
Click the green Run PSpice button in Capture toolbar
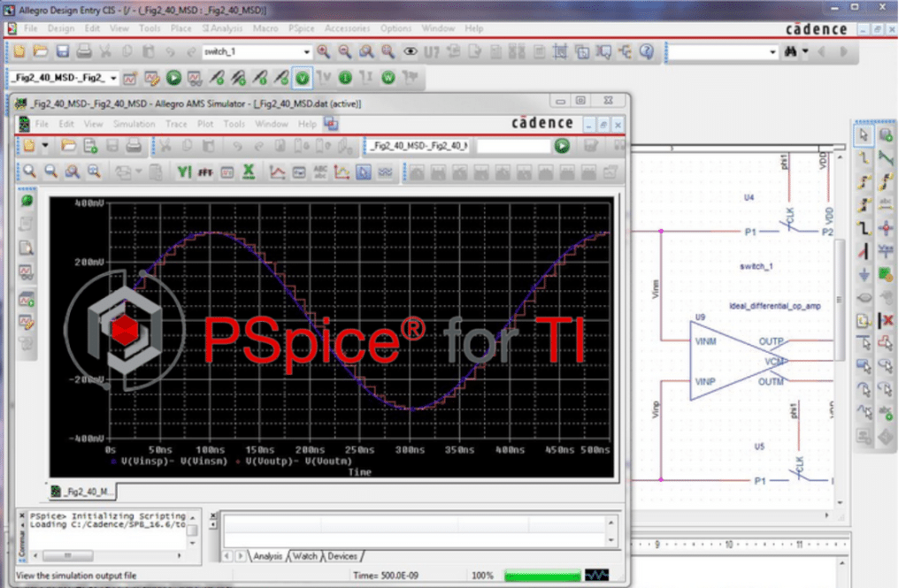pyautogui.click(x=173, y=78)
